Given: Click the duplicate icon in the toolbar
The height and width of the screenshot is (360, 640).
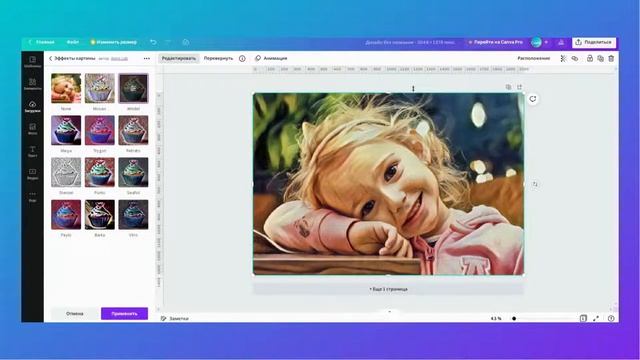Looking at the screenshot, I should (x=600, y=58).
